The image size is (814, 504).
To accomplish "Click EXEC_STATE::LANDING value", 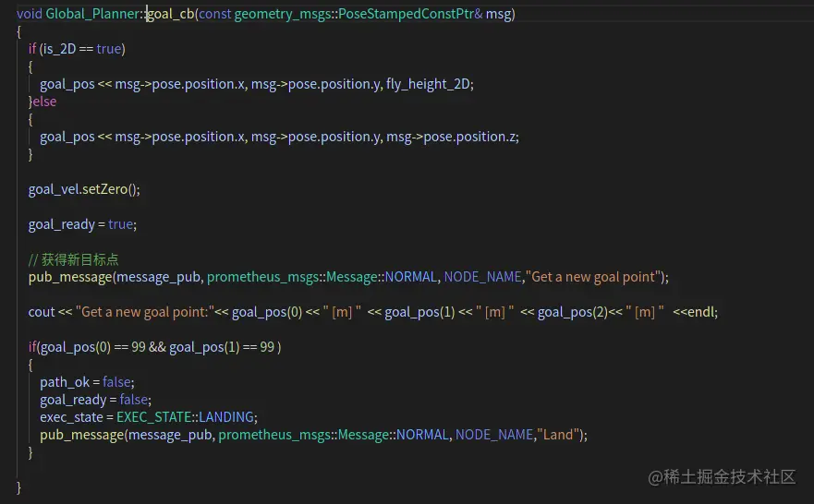I will pyautogui.click(x=186, y=417).
